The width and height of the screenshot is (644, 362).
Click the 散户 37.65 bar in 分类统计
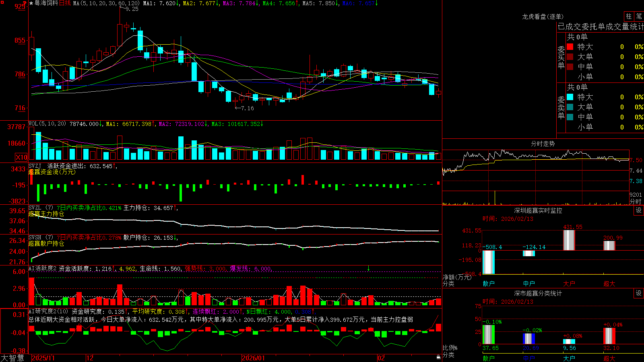(x=488, y=335)
